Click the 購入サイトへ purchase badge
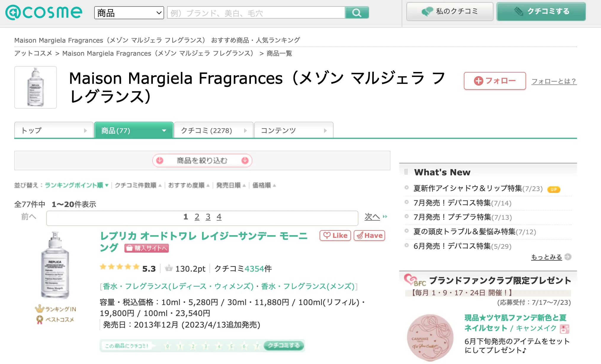 coord(147,248)
